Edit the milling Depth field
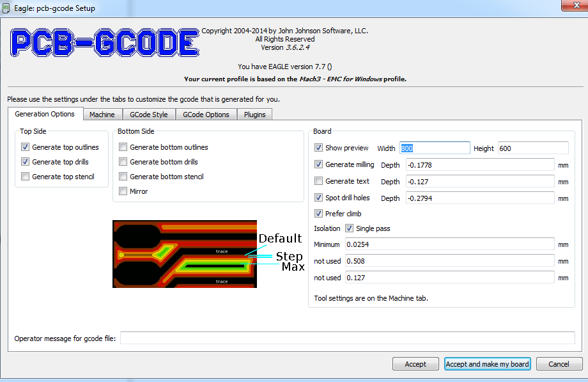This screenshot has height=382, width=588. coord(480,164)
